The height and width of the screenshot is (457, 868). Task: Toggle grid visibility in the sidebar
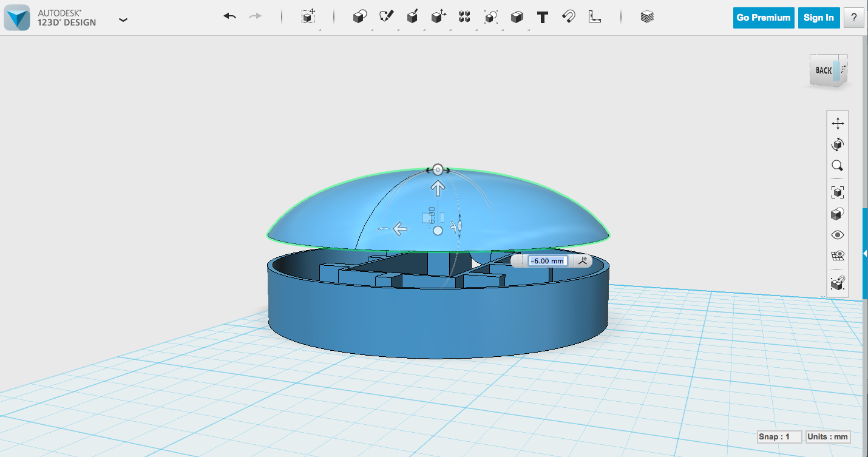(837, 256)
